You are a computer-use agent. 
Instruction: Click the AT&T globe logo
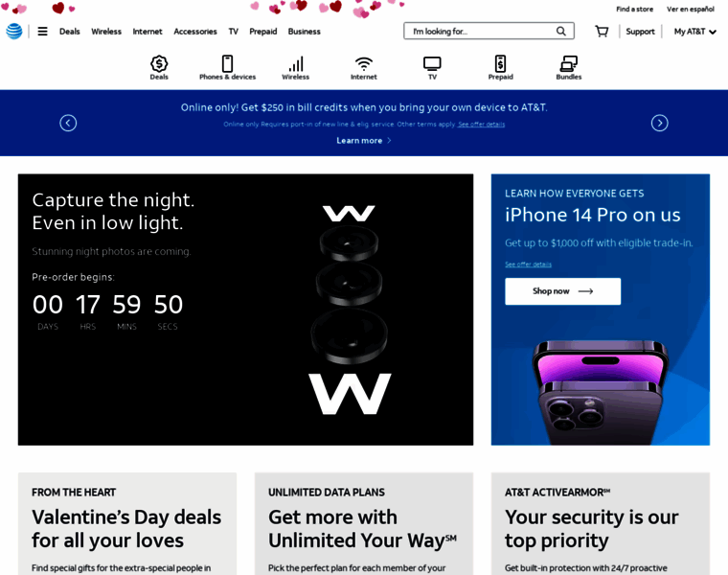coord(14,31)
